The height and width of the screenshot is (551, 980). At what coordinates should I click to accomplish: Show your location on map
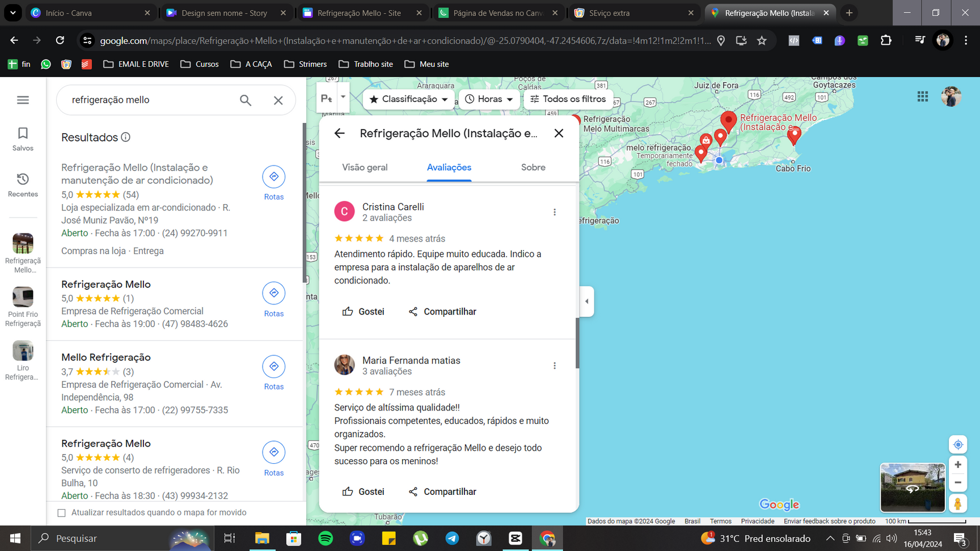958,444
